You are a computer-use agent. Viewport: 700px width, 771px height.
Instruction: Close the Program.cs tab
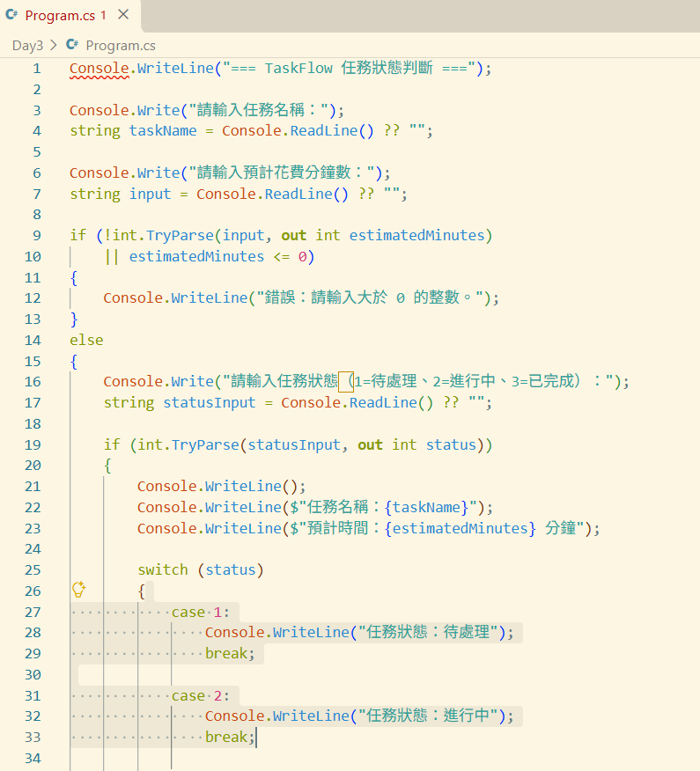pos(123,15)
